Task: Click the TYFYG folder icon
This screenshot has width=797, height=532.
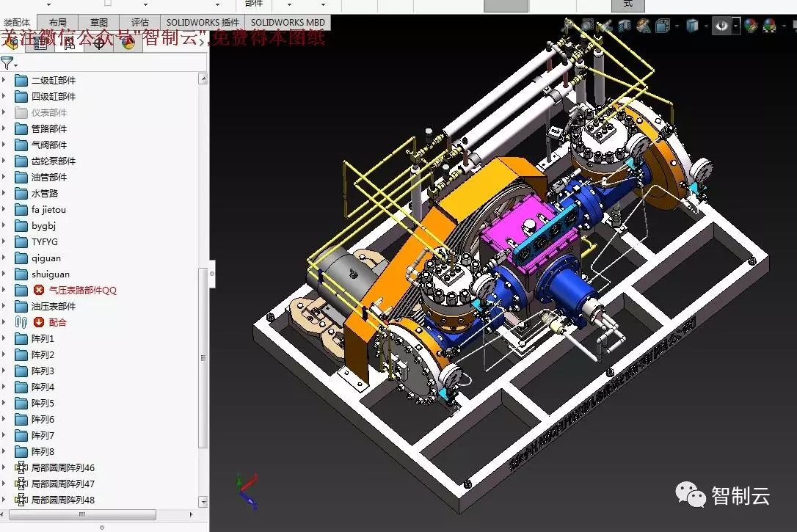Action: point(21,241)
